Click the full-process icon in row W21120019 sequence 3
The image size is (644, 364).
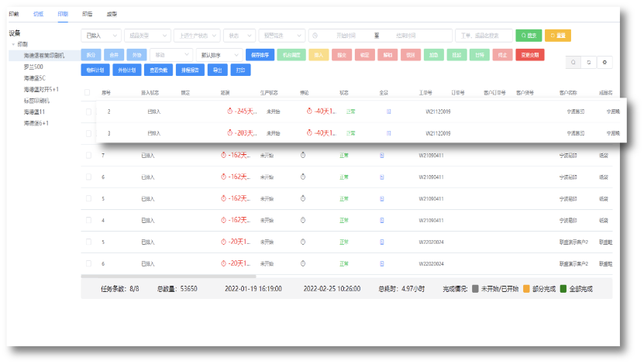point(388,133)
